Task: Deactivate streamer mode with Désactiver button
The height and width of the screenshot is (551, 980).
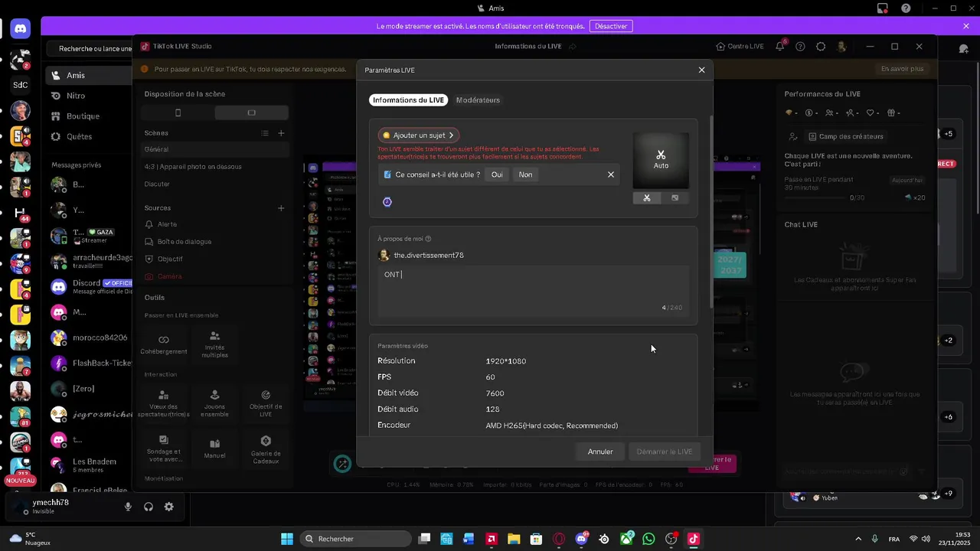Action: [x=611, y=26]
